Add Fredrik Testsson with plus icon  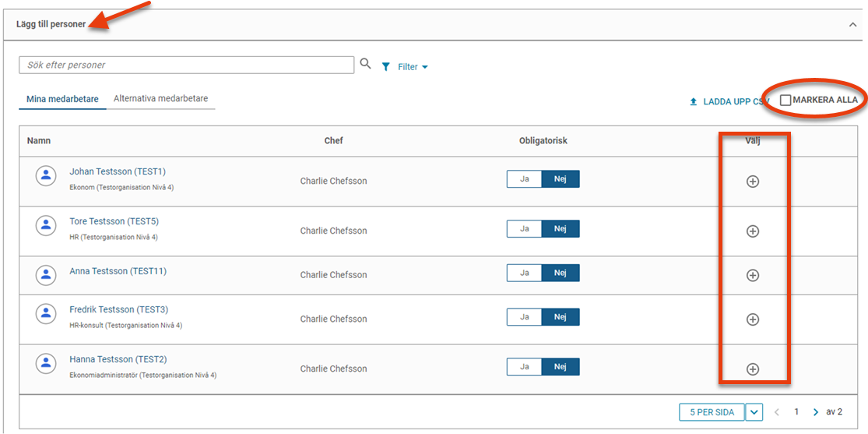tap(752, 319)
